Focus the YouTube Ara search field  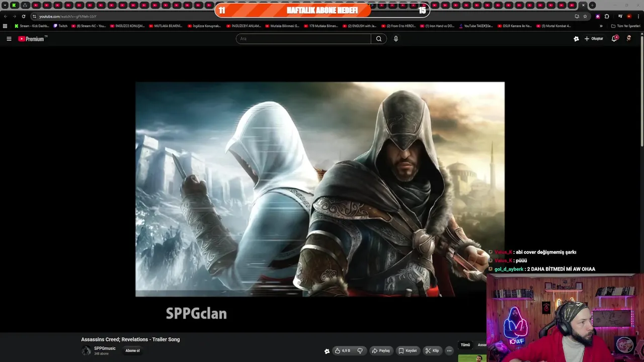303,39
